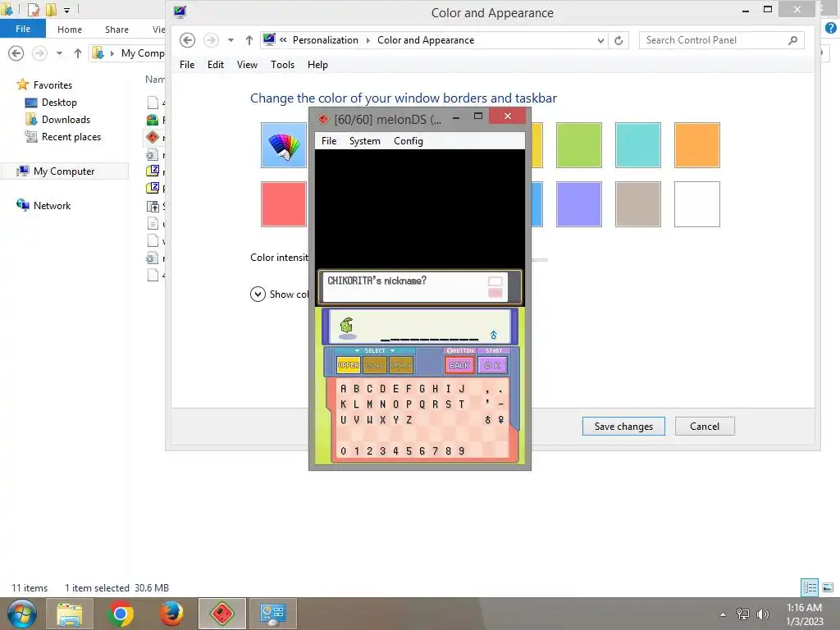This screenshot has width=840, height=630.
Task: Choose the red-pink color swatch
Action: point(283,204)
